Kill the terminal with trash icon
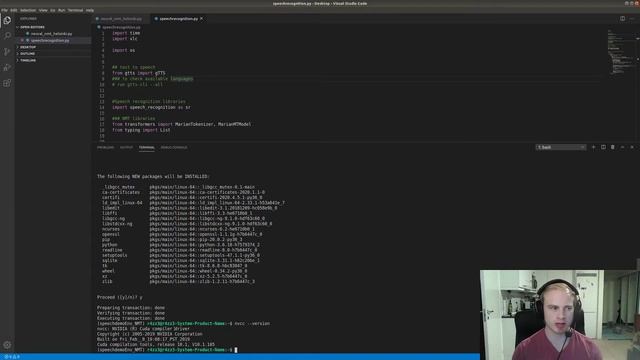Image resolution: width=640 pixels, height=360 pixels. point(613,147)
